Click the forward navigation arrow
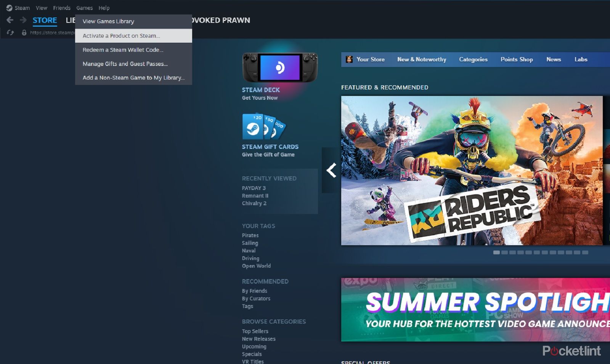The width and height of the screenshot is (610, 364). [23, 20]
